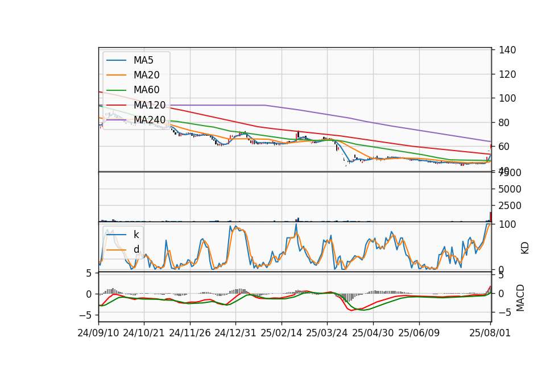Click the 25/08/01 date tick label

490,333
